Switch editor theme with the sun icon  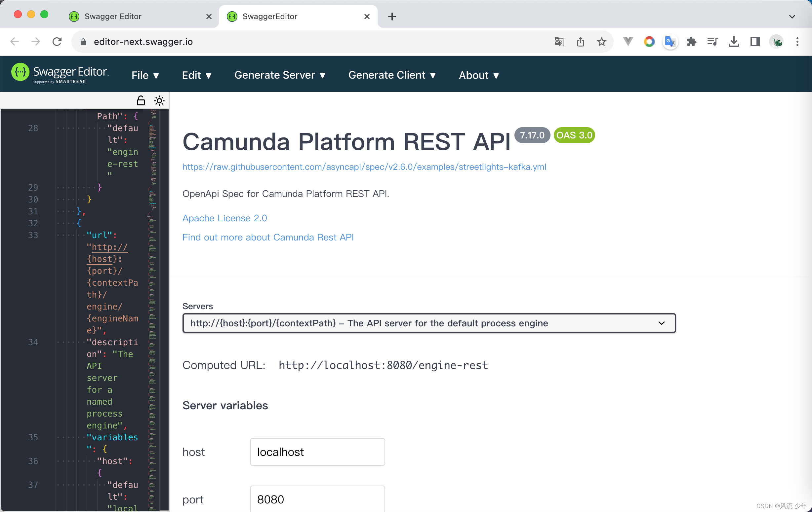click(x=159, y=100)
